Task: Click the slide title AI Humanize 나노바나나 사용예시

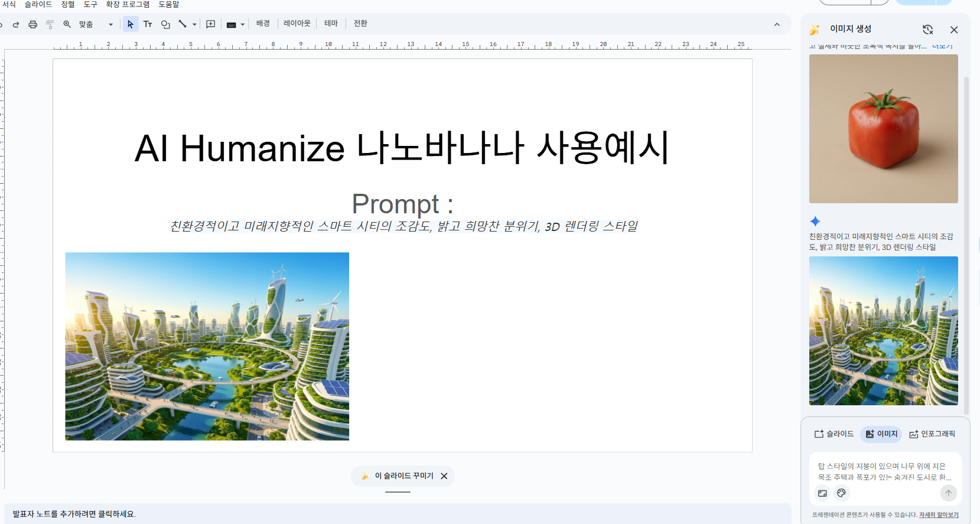Action: [402, 148]
